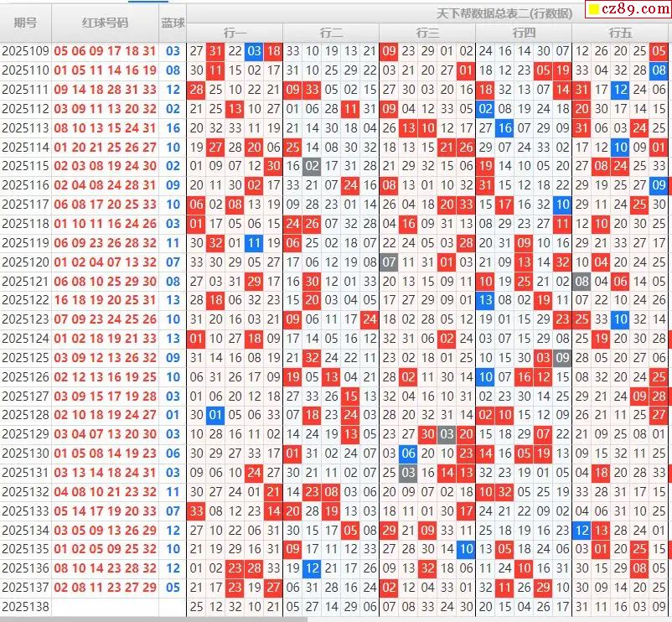Screen dimensions: 672x622
Task: Click the yellow square beside cz89.com
Action: (594, 11)
